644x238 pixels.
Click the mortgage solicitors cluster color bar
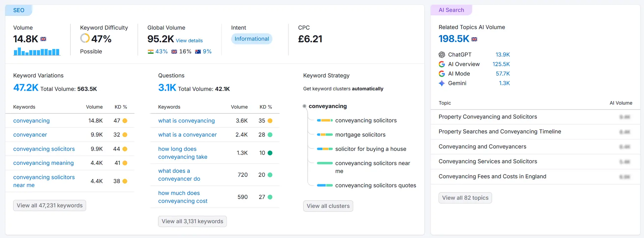pos(325,135)
